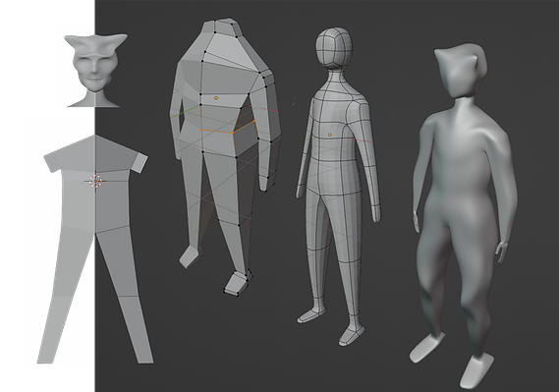Select the orange highlighted waist edge loop
Screen dimensions: 559x392
[228, 129]
